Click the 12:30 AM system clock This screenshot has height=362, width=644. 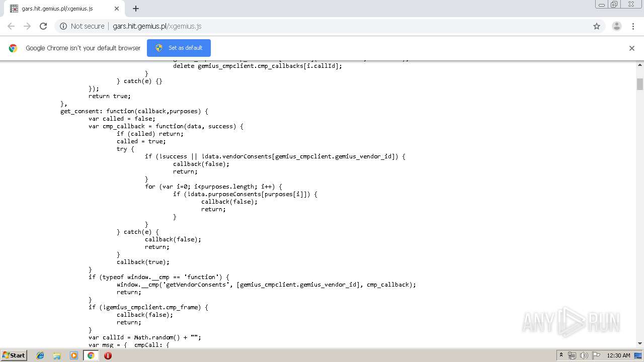[618, 355]
